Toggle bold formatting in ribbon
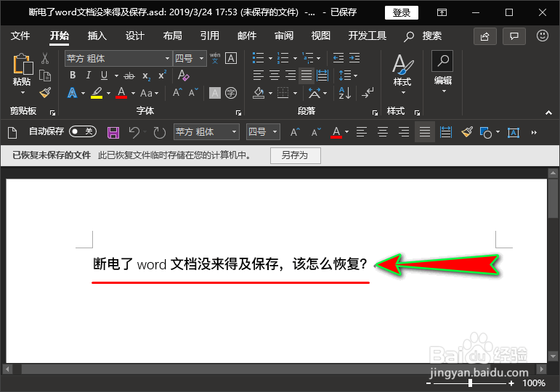The image size is (560, 392). pyautogui.click(x=73, y=75)
